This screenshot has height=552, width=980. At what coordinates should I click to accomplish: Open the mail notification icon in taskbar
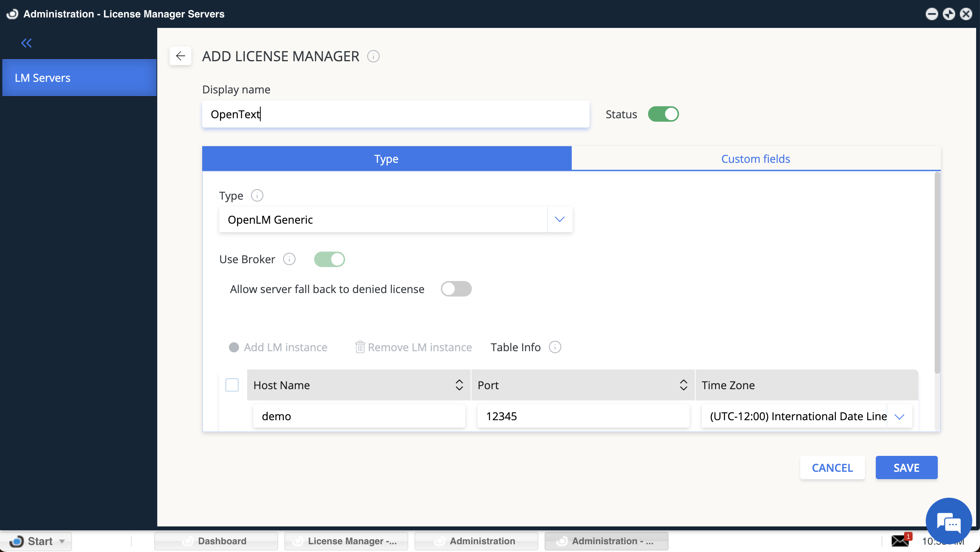coord(899,540)
